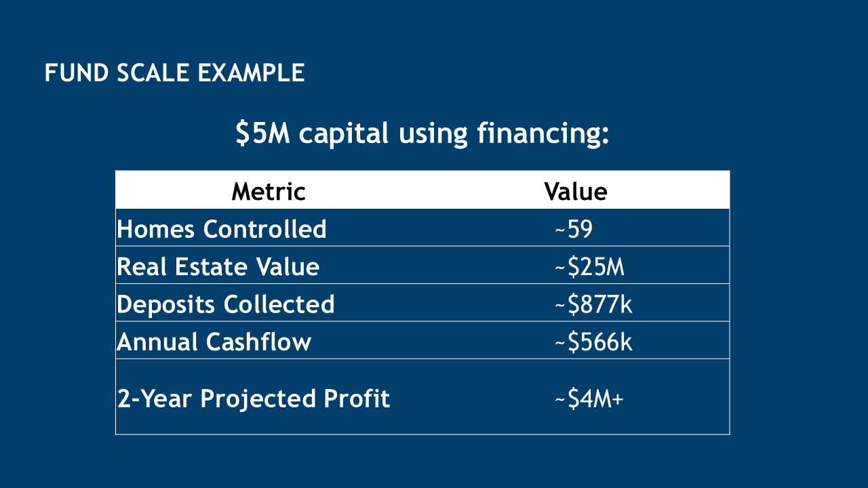
Task: Select the ~$877k value cell
Action: [593, 304]
